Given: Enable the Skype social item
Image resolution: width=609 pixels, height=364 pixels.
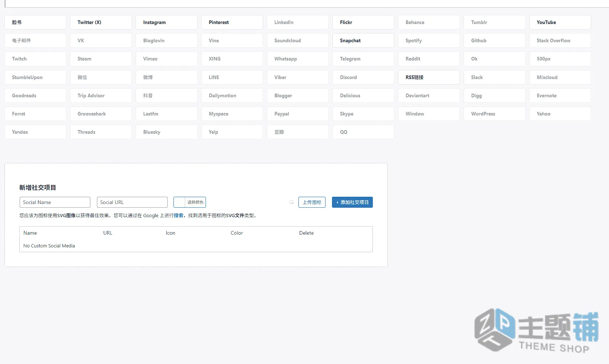Looking at the screenshot, I should click(x=363, y=114).
